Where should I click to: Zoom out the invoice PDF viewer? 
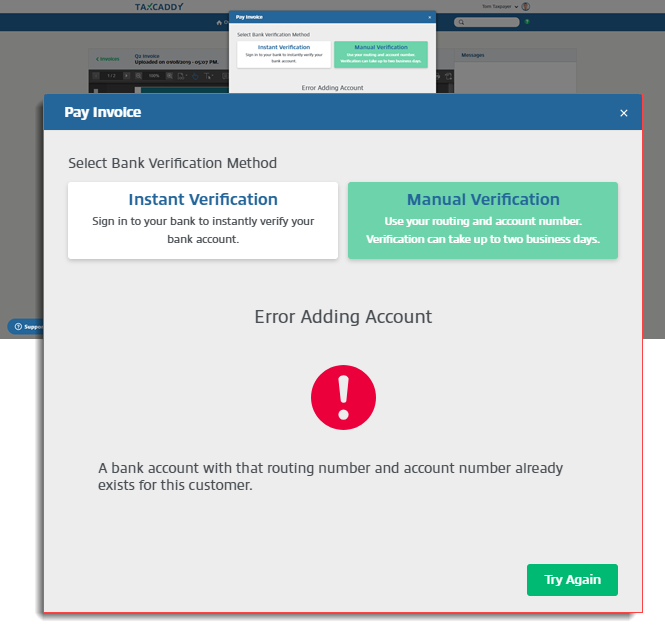(139, 76)
